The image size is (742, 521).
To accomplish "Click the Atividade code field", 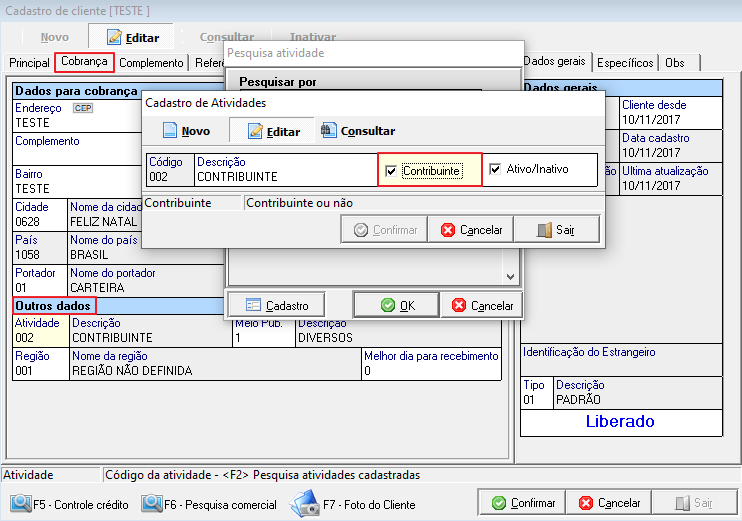I will [38, 338].
